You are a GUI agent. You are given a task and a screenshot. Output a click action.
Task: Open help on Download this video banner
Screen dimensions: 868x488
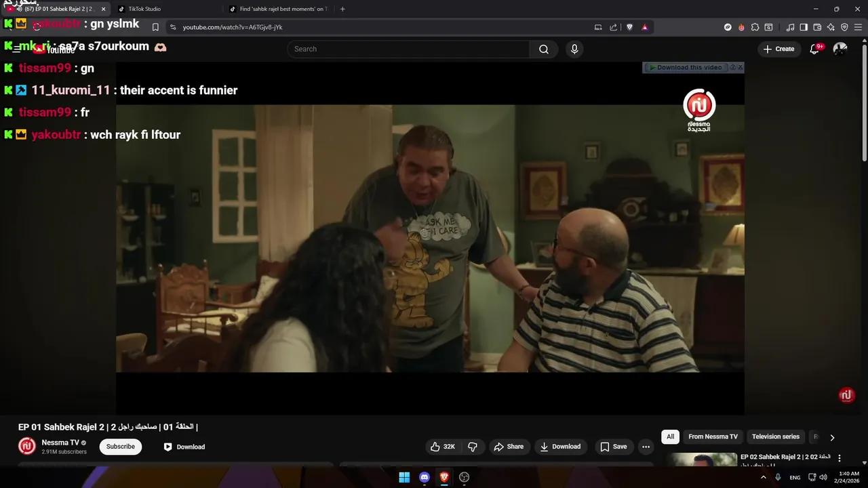pos(732,67)
